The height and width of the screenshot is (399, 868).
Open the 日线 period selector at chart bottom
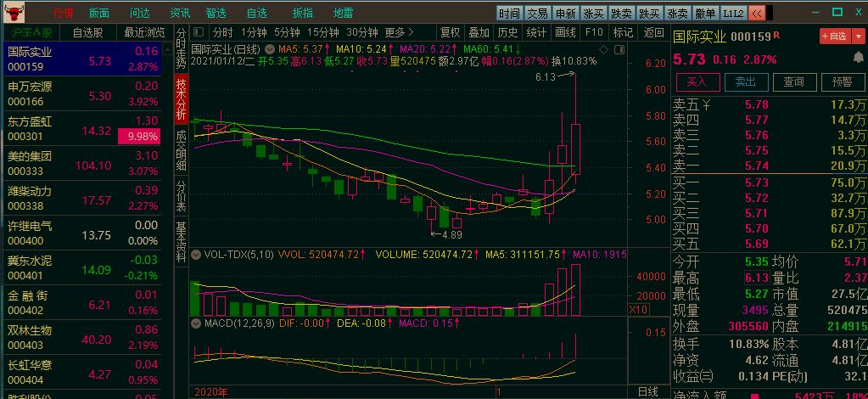(648, 392)
